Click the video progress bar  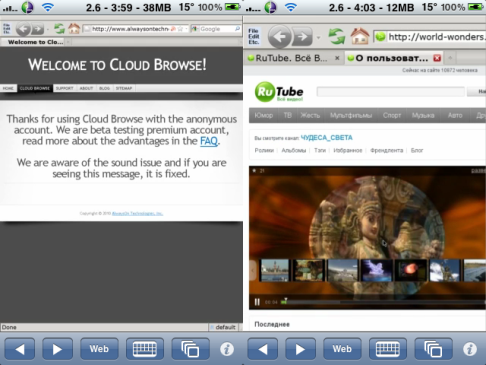click(383, 302)
